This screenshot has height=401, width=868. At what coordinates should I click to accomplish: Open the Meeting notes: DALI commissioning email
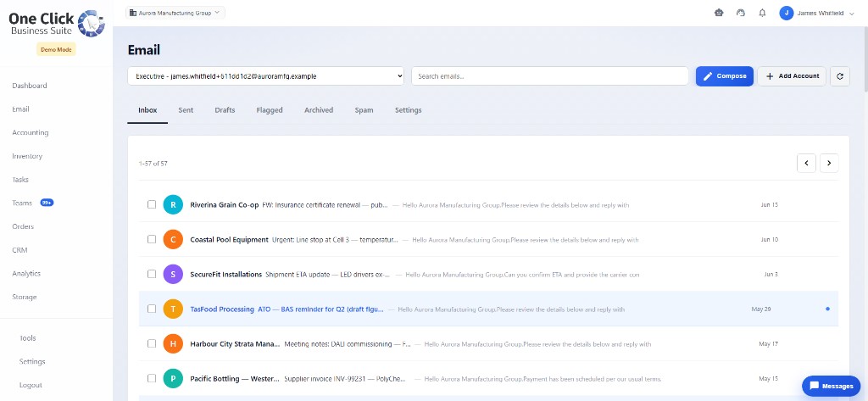pyautogui.click(x=348, y=344)
